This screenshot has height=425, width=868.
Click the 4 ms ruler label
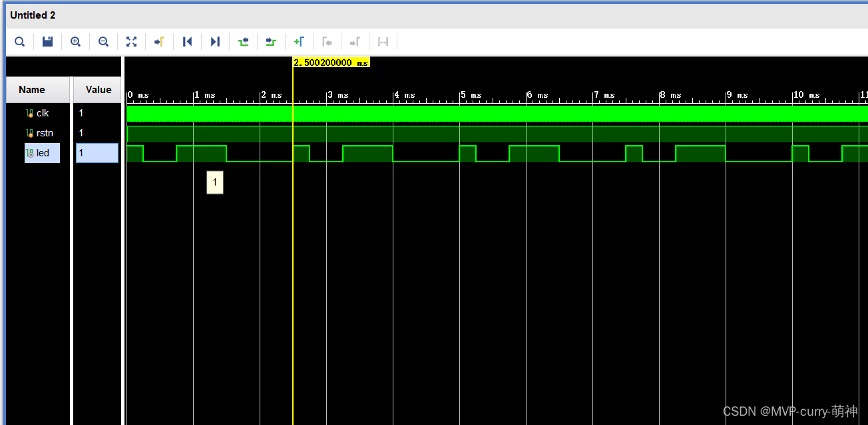[405, 95]
